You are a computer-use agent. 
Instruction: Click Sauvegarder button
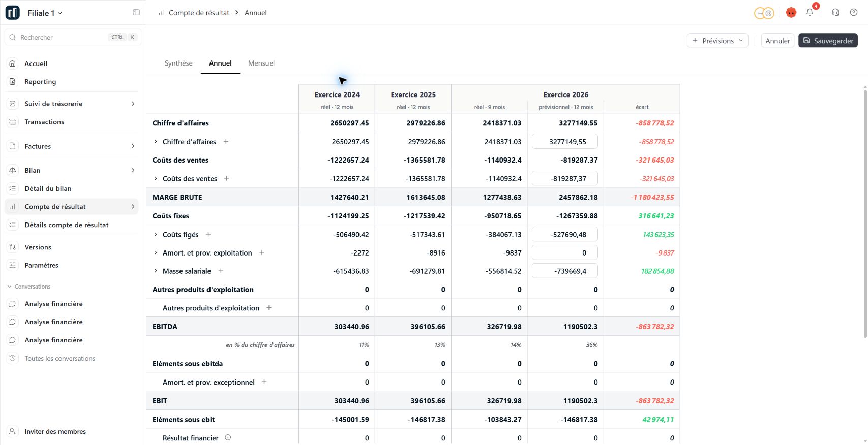click(x=828, y=41)
